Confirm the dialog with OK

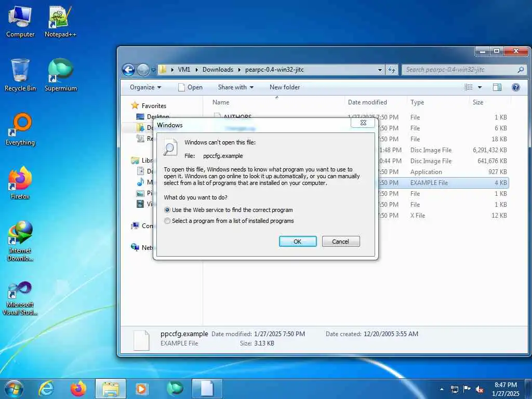coord(298,242)
